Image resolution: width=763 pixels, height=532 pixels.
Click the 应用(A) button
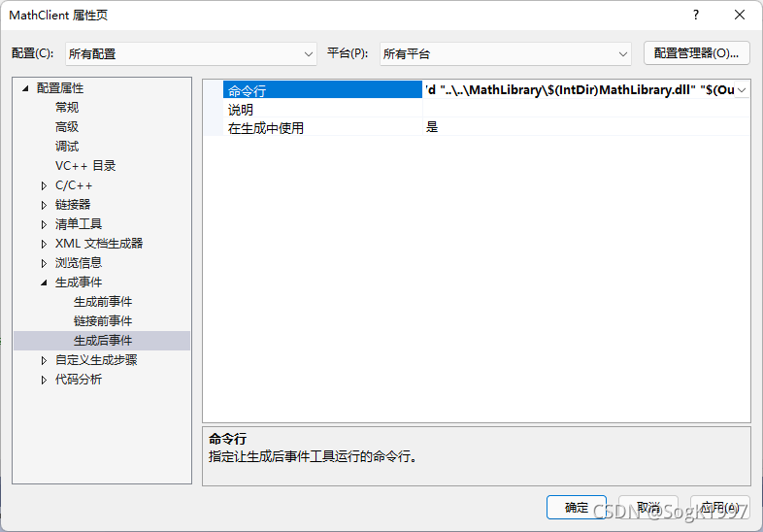click(x=720, y=507)
